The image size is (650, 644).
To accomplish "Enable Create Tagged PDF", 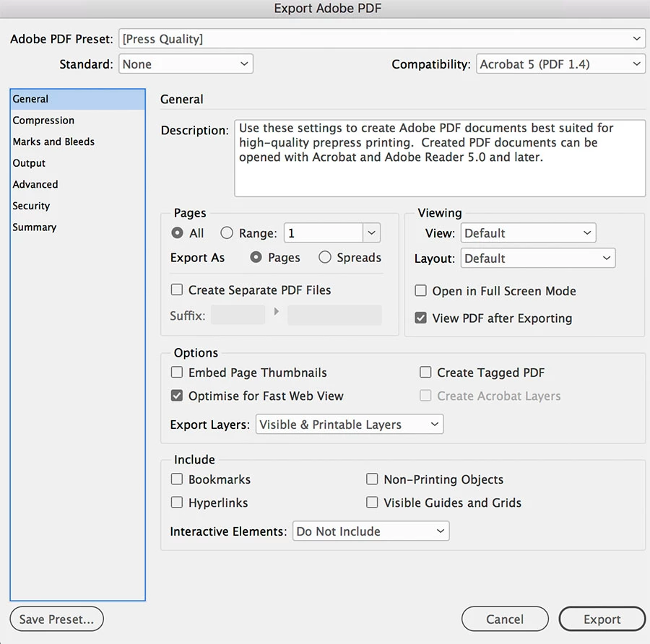I will [x=425, y=372].
